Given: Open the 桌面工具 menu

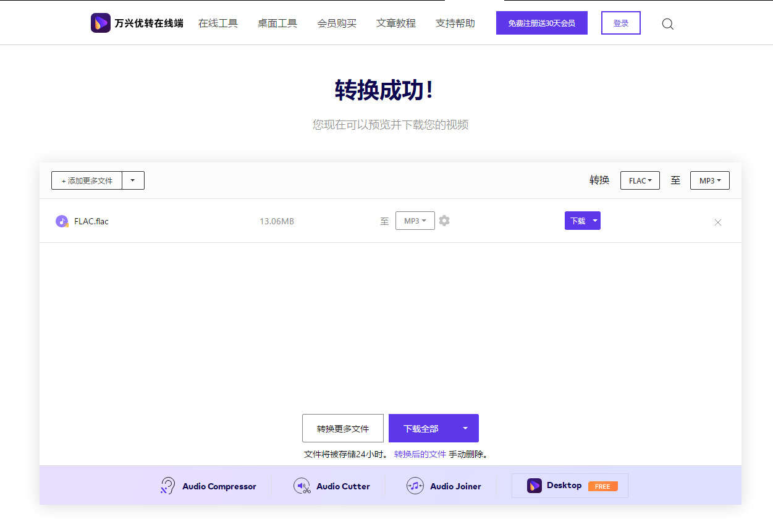Looking at the screenshot, I should (x=277, y=23).
